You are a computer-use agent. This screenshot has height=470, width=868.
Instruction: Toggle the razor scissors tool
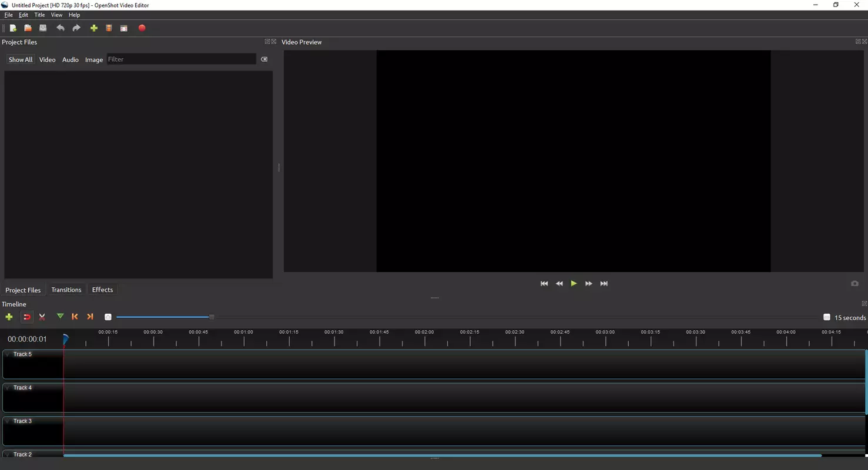pos(42,317)
